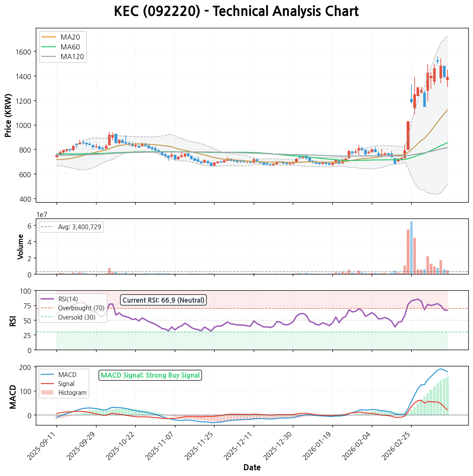
Task: Click the Current RSI: 66.9 annotation box
Action: pyautogui.click(x=163, y=300)
